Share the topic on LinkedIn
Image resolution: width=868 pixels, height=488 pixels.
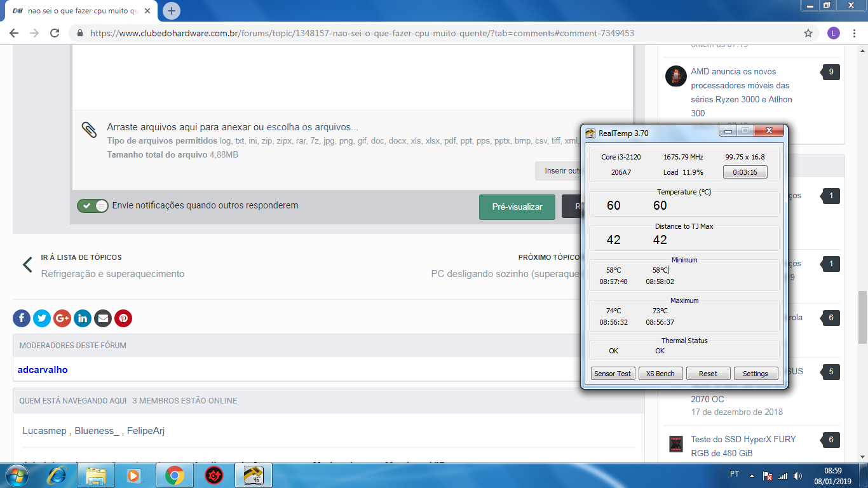83,318
